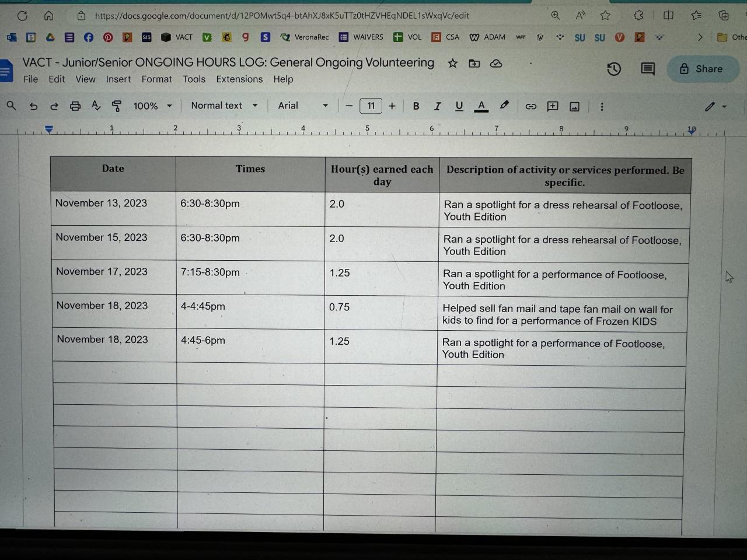Open the editing mode pencil dropdown
The height and width of the screenshot is (560, 747).
click(x=715, y=107)
